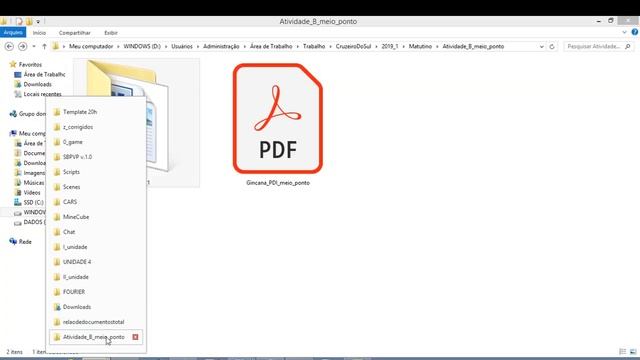The width and height of the screenshot is (640, 360).
Task: Open UNIDADE 4 in the jump list
Action: (x=96, y=262)
